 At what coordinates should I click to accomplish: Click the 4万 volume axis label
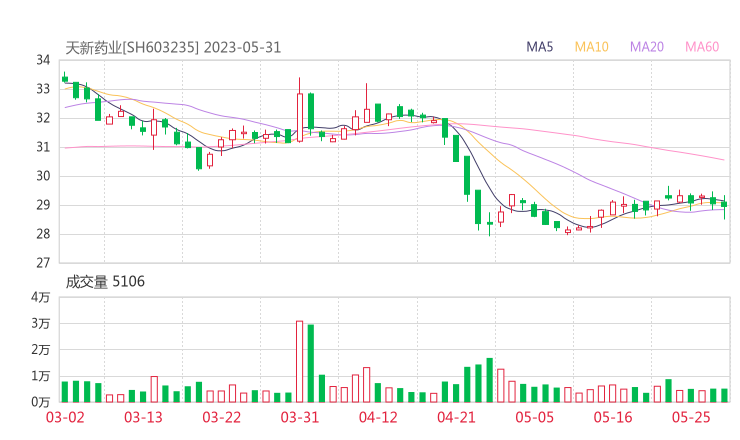click(41, 297)
